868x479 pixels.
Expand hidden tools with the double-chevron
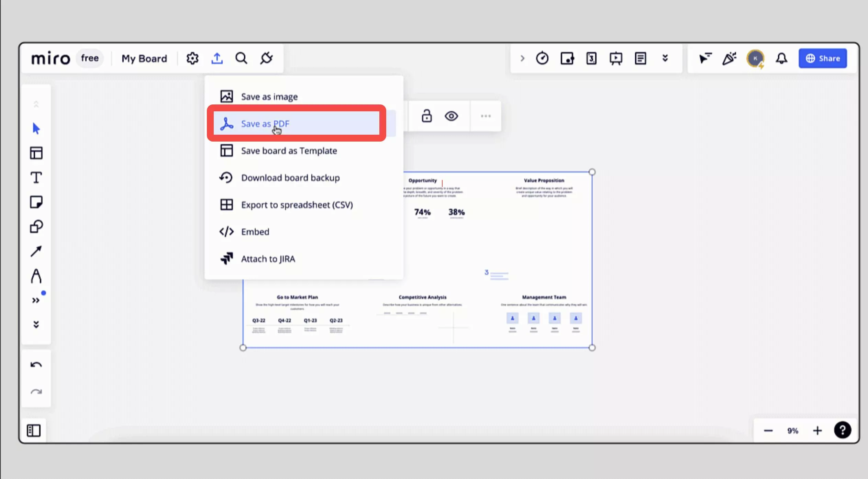click(x=36, y=300)
